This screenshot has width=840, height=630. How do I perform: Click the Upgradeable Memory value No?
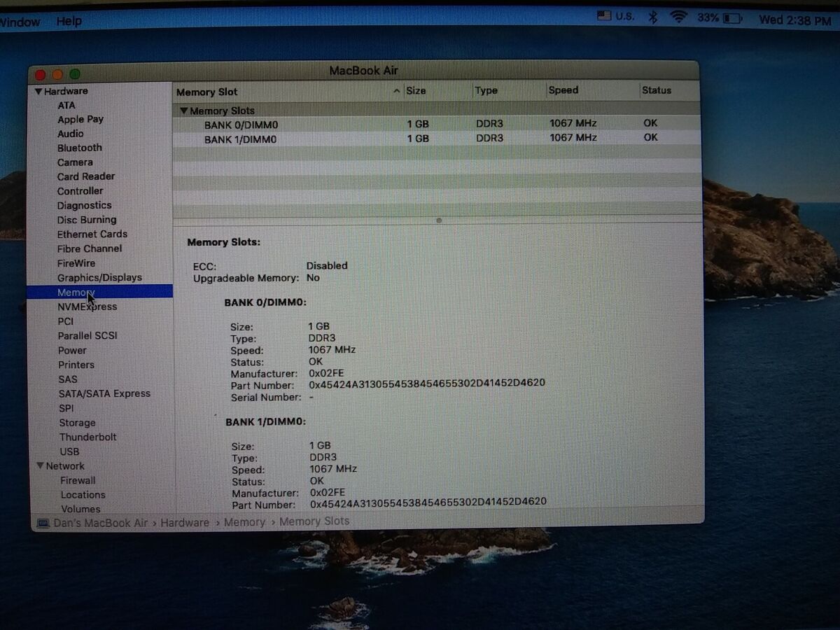point(313,278)
